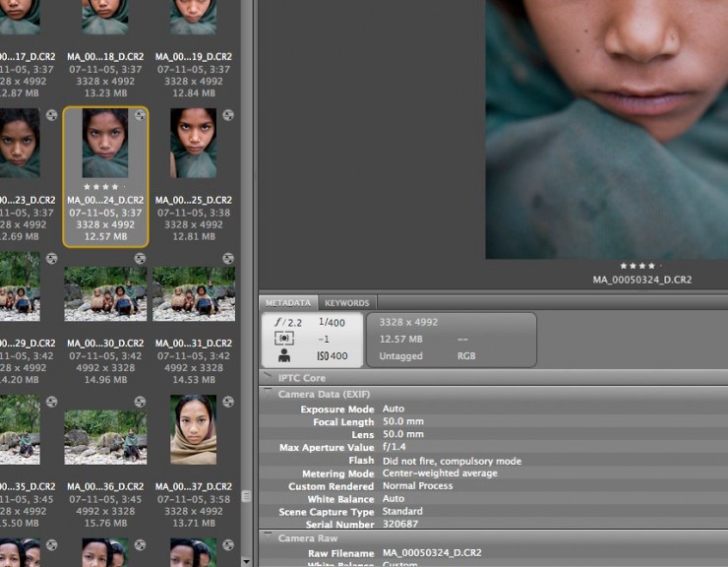Click the 13.23 MB size under MA_00...18_D.CR2
This screenshot has height=567, width=728.
point(105,93)
